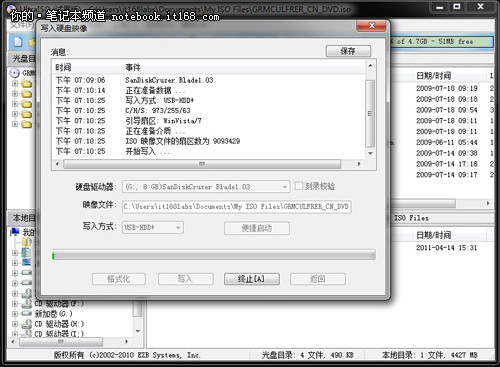Viewport: 500px width, 367px height.
Task: Click the 新加卷(G:) drive icon
Action: [27, 314]
